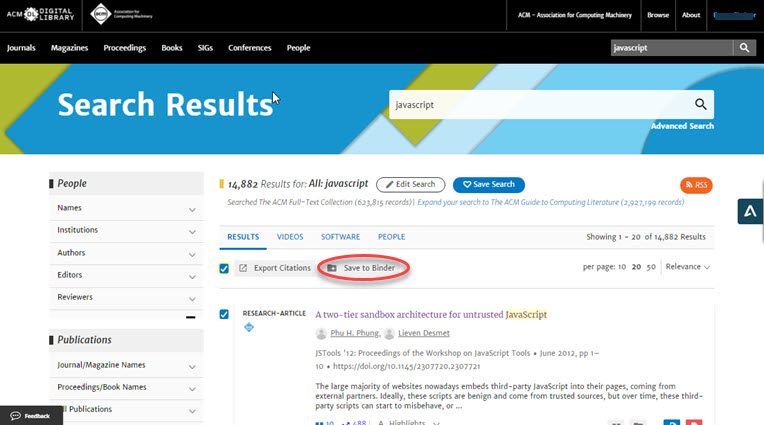
Task: Open Lieven Desmet author avatar
Action: coord(389,333)
